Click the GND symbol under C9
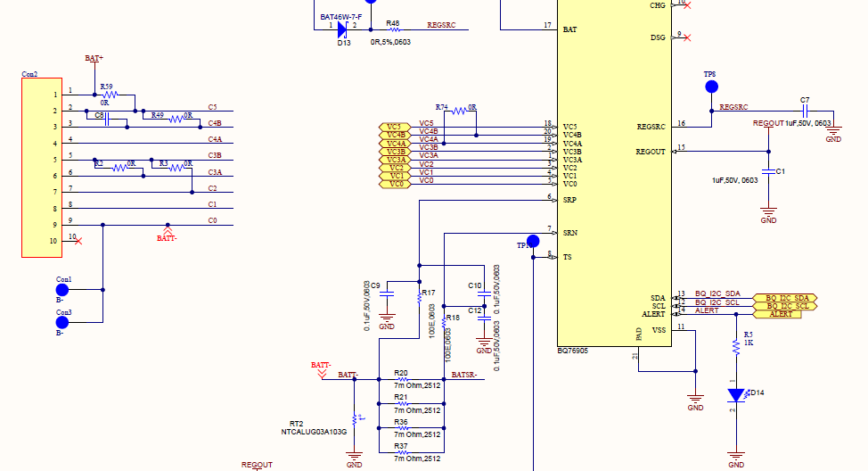The width and height of the screenshot is (868, 471). tap(387, 318)
